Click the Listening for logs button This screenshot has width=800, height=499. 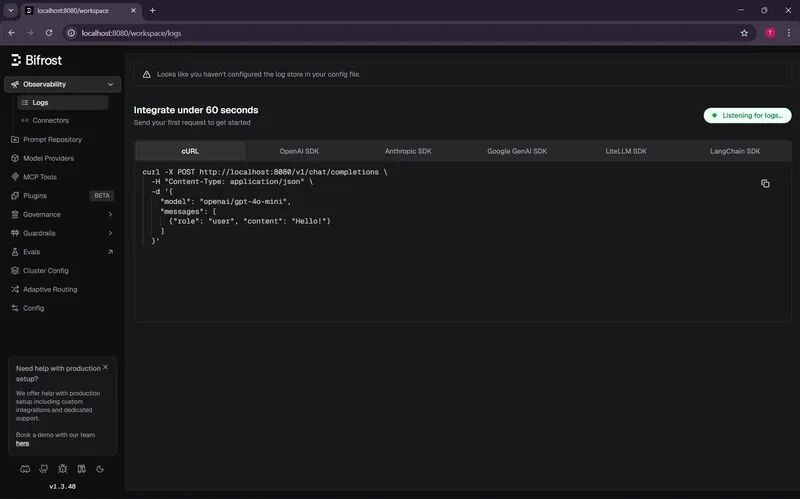coord(747,115)
